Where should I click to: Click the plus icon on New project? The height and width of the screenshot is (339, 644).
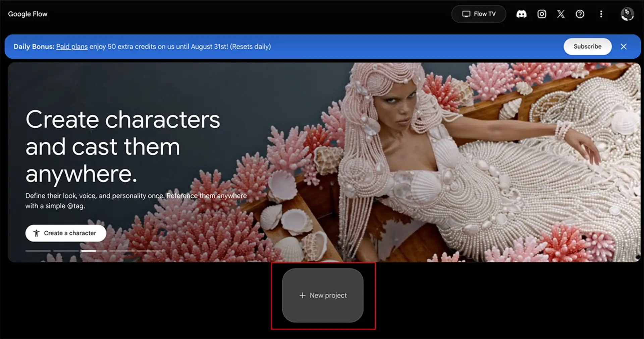pos(303,295)
